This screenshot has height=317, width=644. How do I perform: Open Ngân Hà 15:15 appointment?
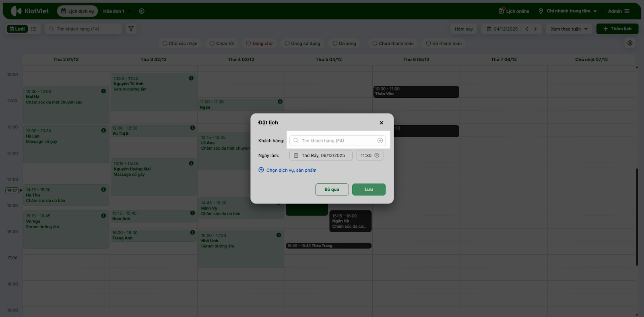350,221
